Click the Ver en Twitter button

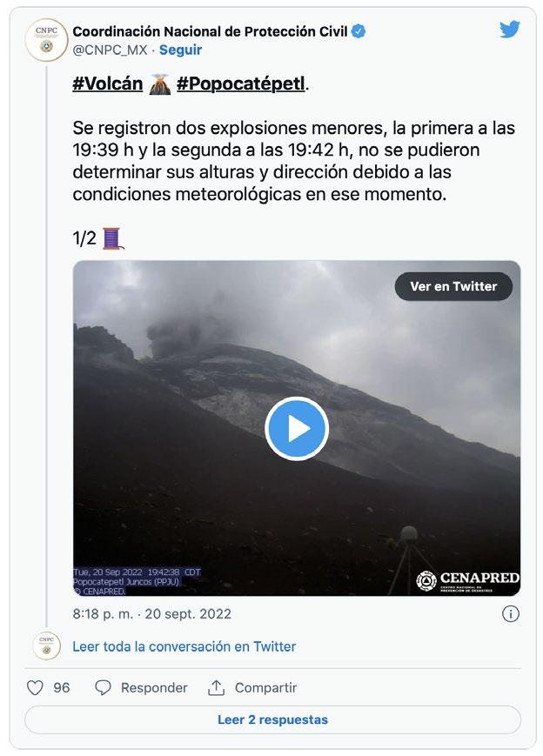click(453, 286)
